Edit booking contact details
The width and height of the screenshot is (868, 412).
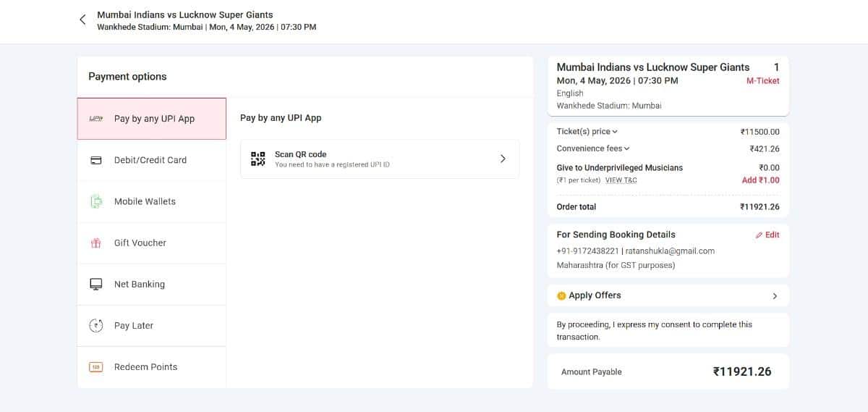[x=767, y=235]
